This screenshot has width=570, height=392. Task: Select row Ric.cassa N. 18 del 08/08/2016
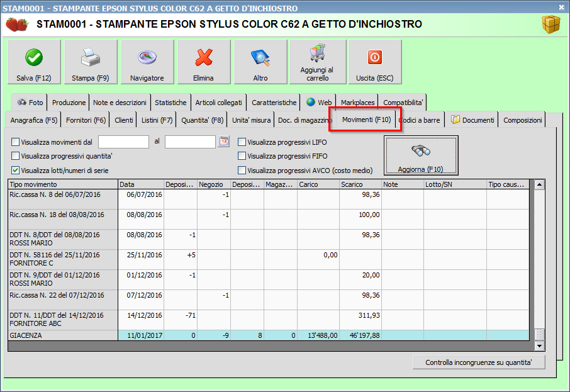(269, 219)
